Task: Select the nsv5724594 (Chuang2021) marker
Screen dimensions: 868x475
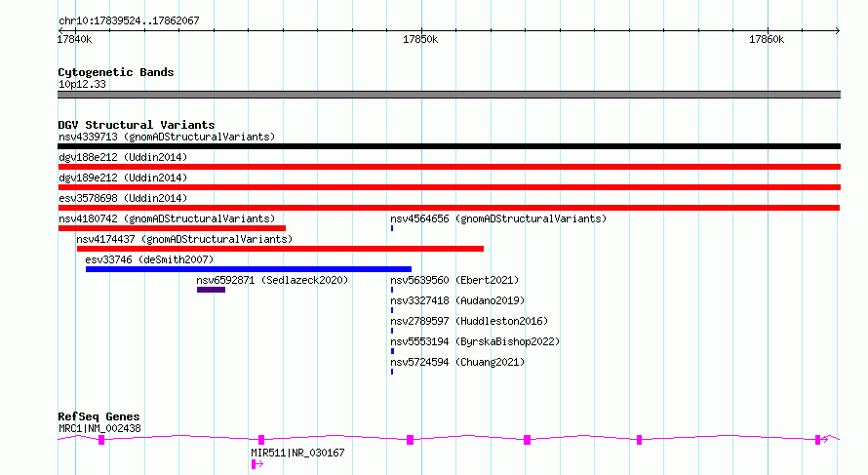Action: pos(392,372)
